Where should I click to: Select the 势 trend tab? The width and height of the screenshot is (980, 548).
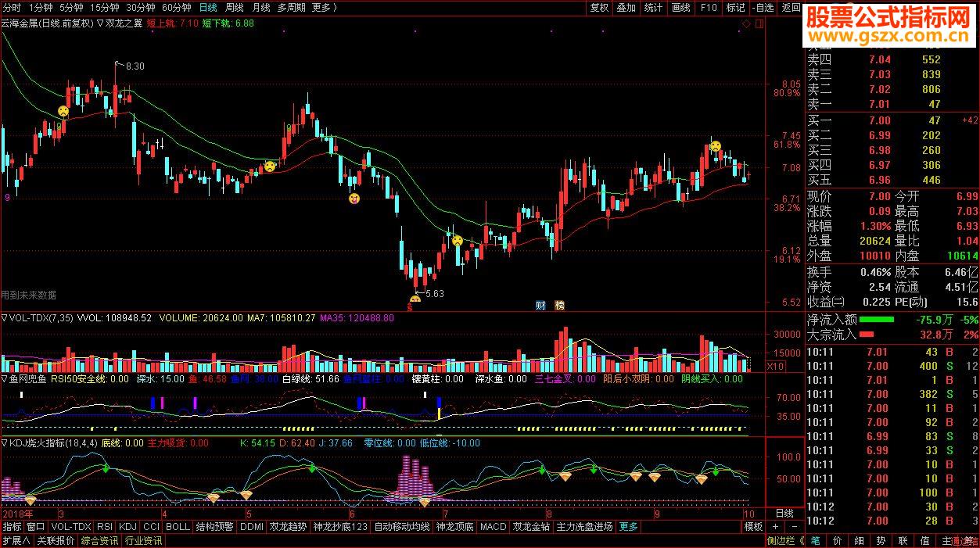coord(881,541)
